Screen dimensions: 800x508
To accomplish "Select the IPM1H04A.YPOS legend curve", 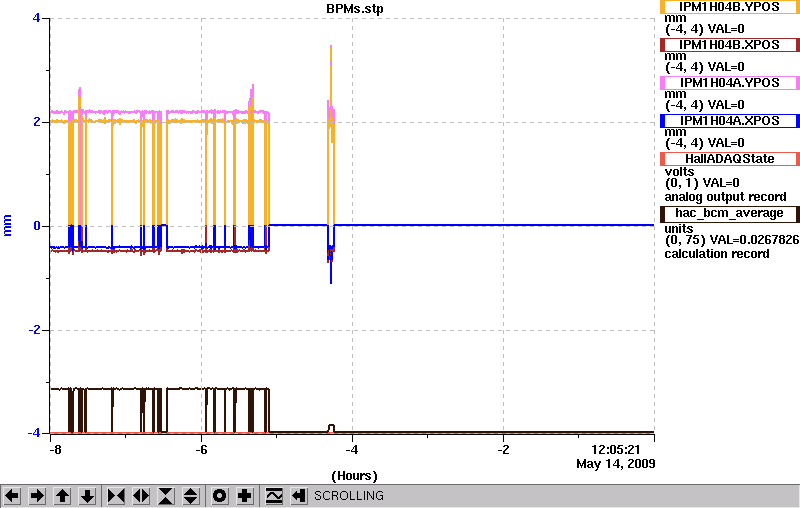I will 730,83.
